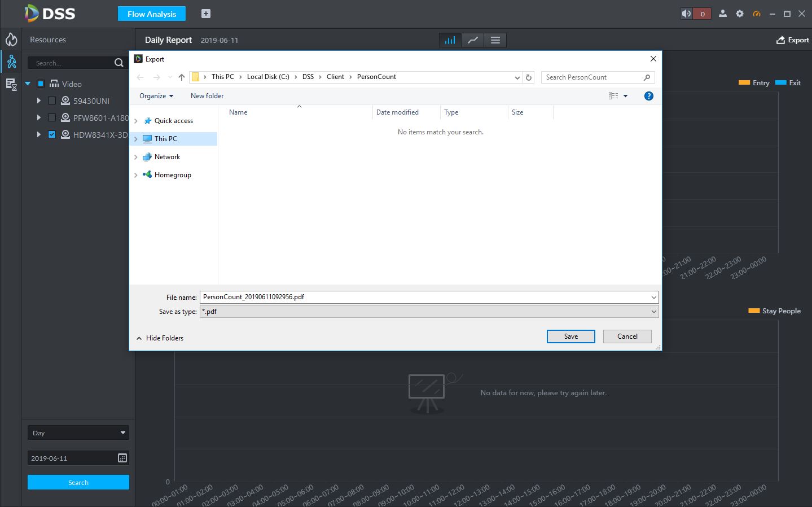
Task: Click the search magnifier in PersonCount box
Action: 647,77
